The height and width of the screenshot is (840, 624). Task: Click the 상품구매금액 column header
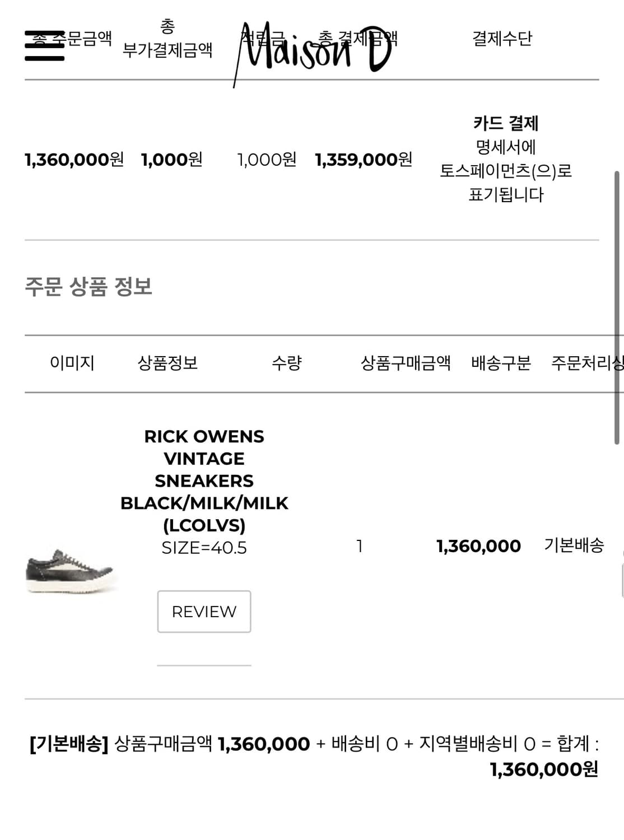point(406,363)
